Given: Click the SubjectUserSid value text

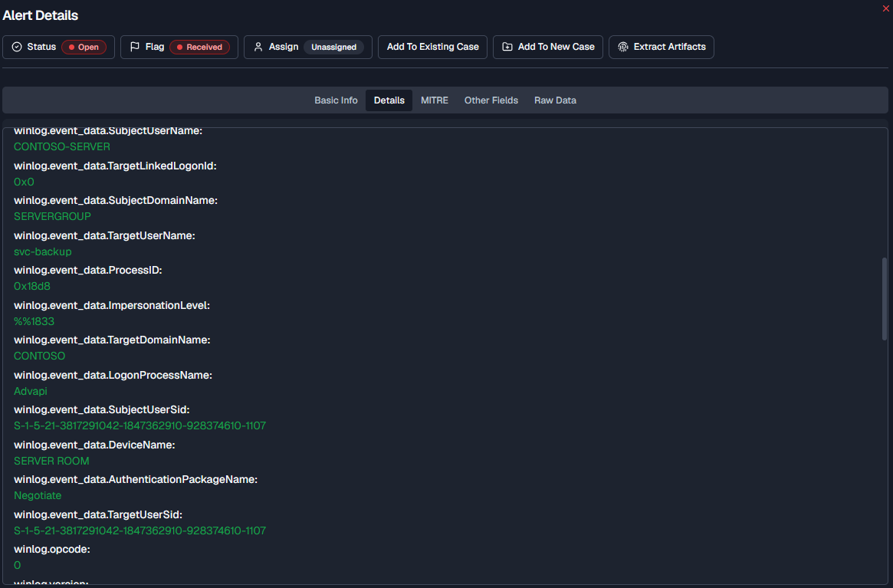Looking at the screenshot, I should click(x=140, y=425).
